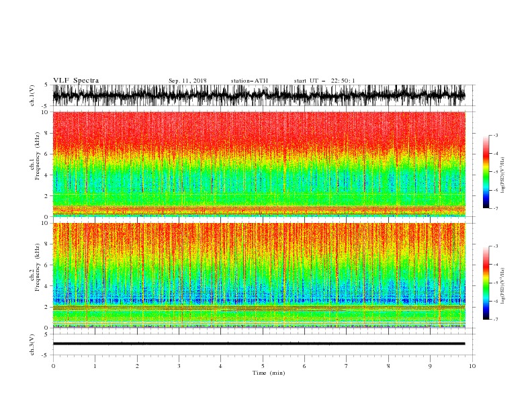Click the "-7" label on ch.2 colorbar

tap(495, 319)
